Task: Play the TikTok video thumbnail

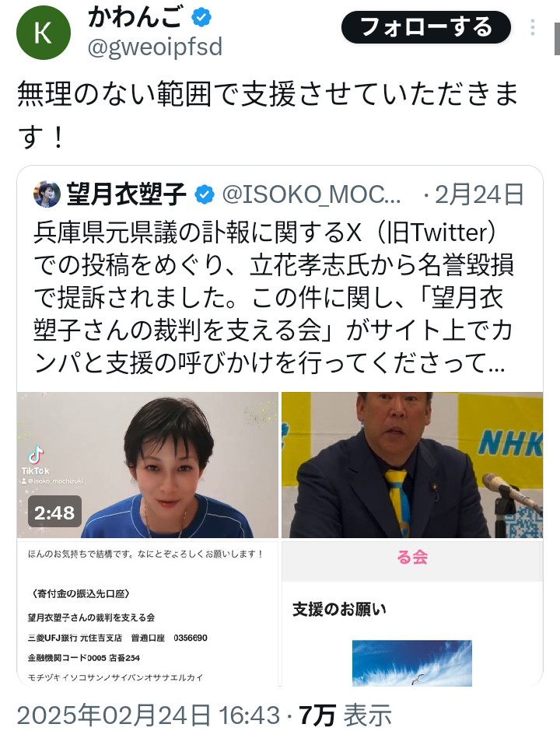Action: pos(147,465)
